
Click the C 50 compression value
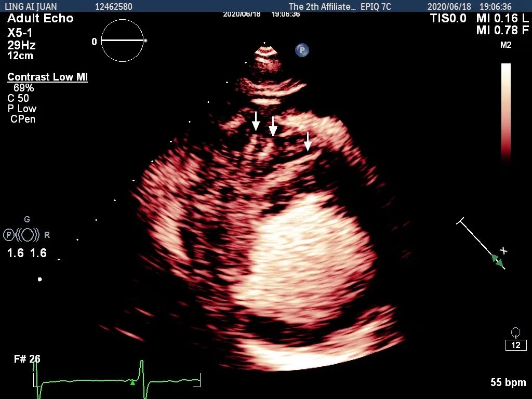pos(18,98)
